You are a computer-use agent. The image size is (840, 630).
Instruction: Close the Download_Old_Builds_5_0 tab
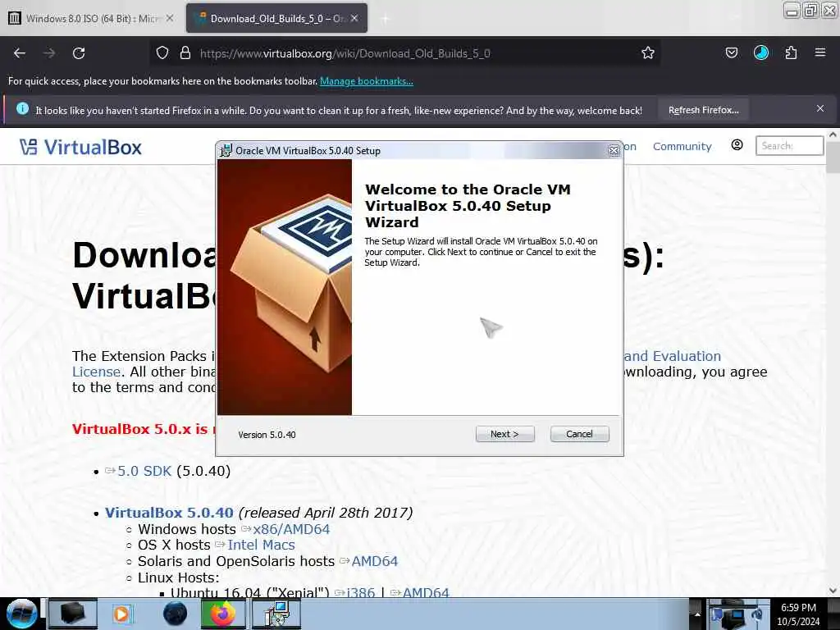click(354, 18)
